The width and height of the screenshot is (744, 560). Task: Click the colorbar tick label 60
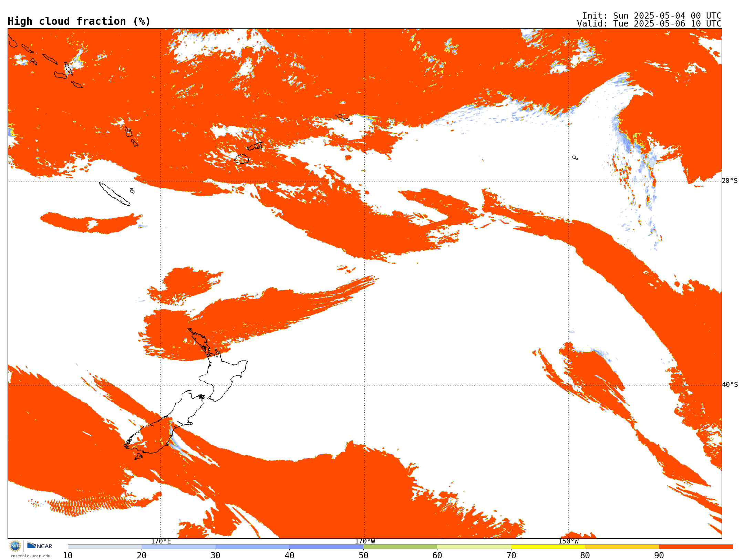click(437, 556)
